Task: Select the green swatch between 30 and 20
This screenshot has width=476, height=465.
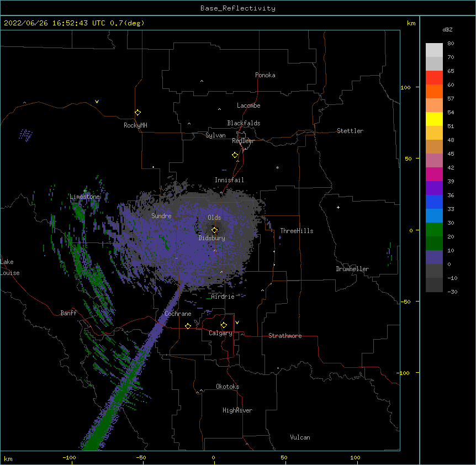Action: 434,230
